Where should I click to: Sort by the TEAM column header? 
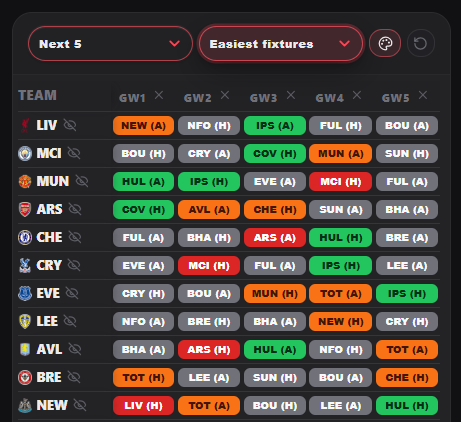(x=37, y=95)
